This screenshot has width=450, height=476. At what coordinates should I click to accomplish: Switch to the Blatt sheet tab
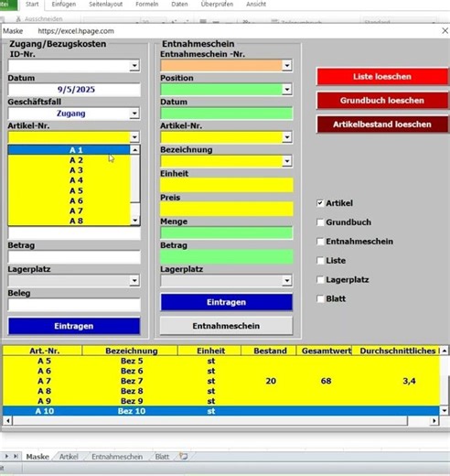pyautogui.click(x=162, y=457)
